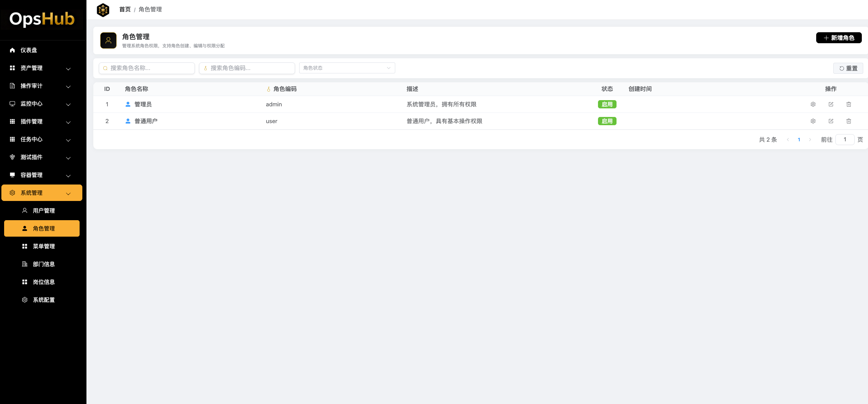The height and width of the screenshot is (404, 868).
Task: Open 用户管理 in the sidebar
Action: (x=44, y=211)
